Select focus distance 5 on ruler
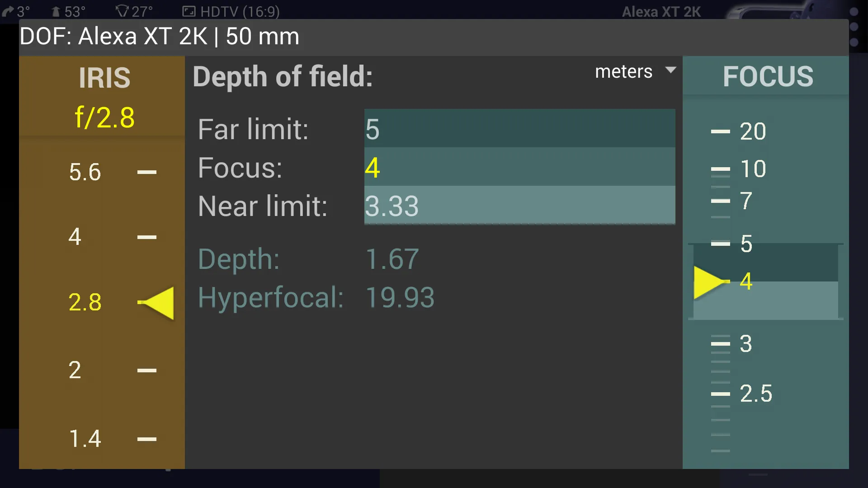The image size is (868, 488). 746,243
